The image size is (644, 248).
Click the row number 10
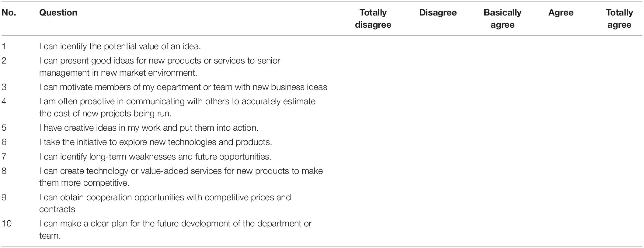(x=6, y=223)
